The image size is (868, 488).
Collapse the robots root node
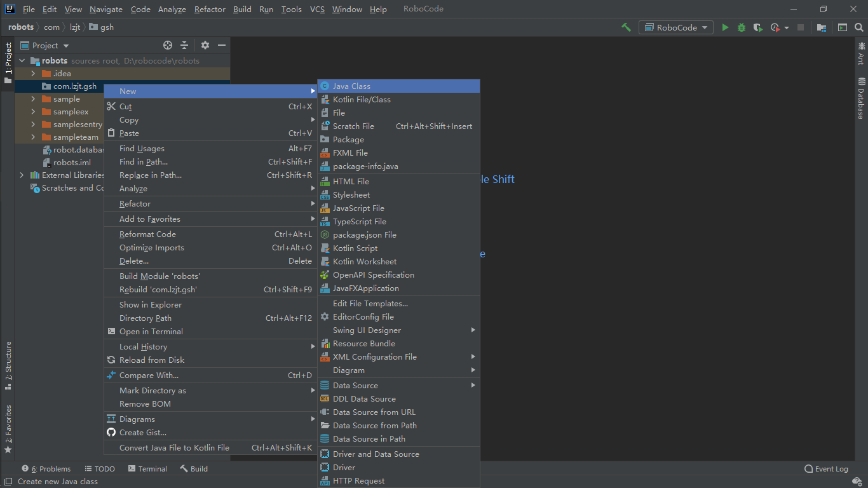[22, 61]
